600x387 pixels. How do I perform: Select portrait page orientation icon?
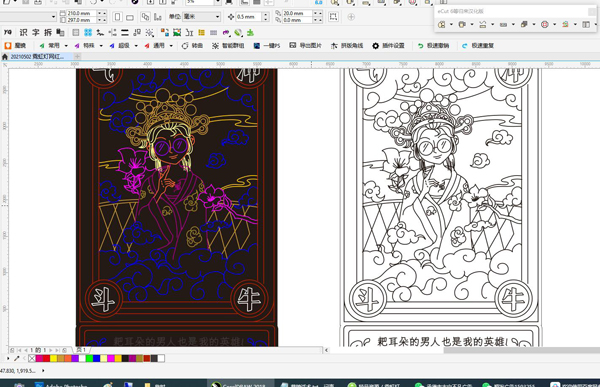coord(117,17)
